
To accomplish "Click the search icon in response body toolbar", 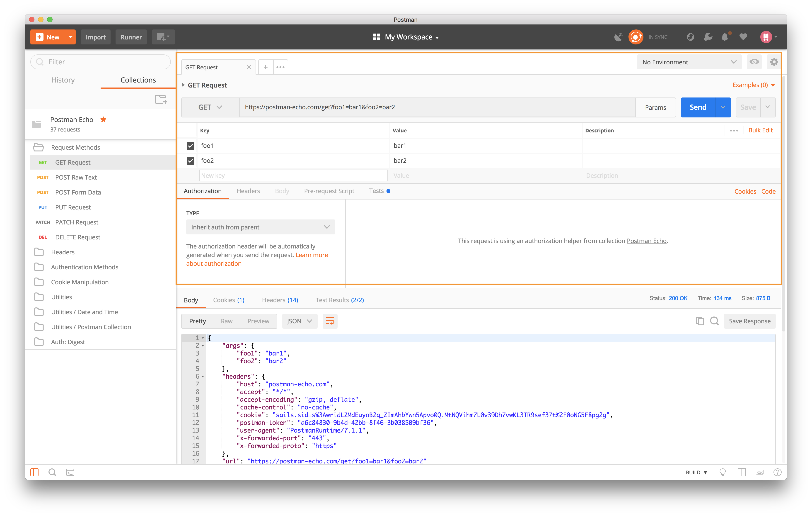I will 714,321.
